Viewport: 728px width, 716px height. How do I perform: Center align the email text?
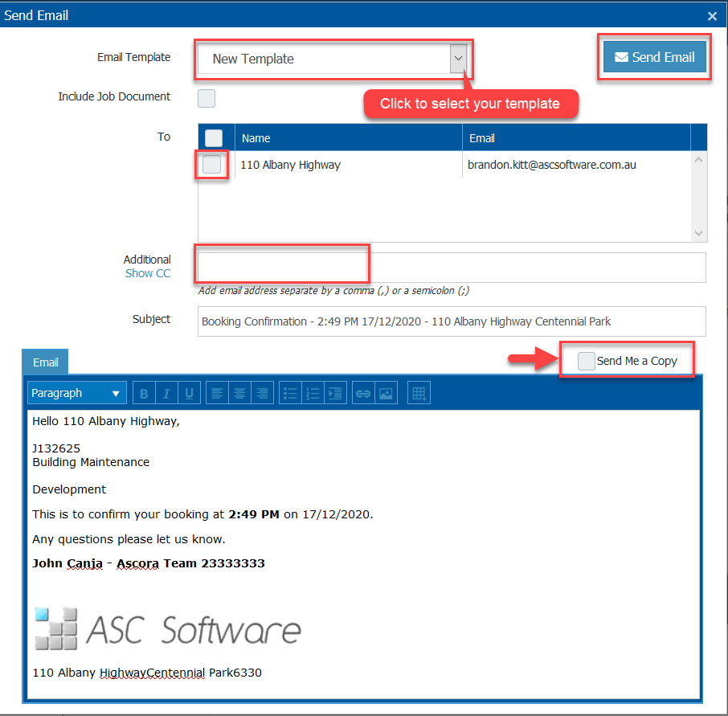click(x=239, y=394)
